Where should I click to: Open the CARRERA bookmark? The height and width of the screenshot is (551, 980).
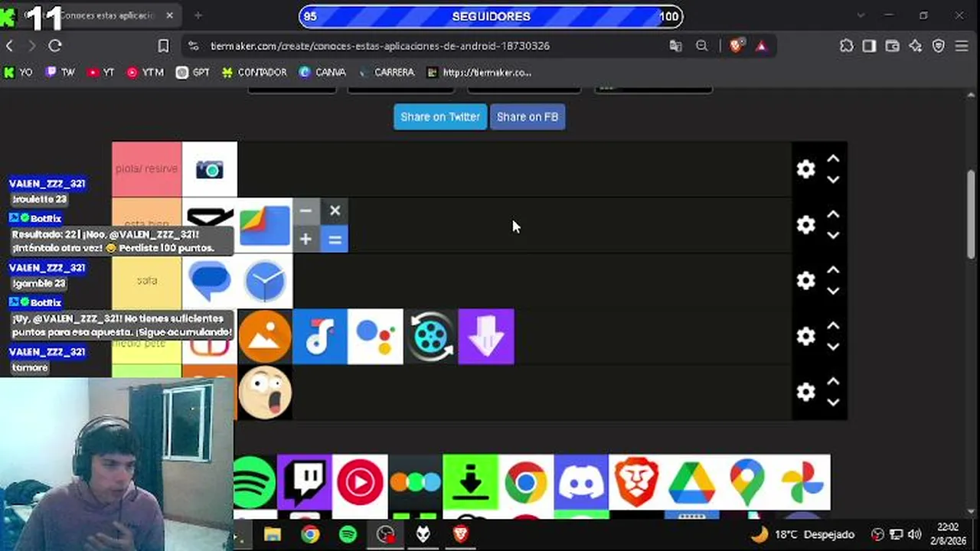click(x=387, y=73)
